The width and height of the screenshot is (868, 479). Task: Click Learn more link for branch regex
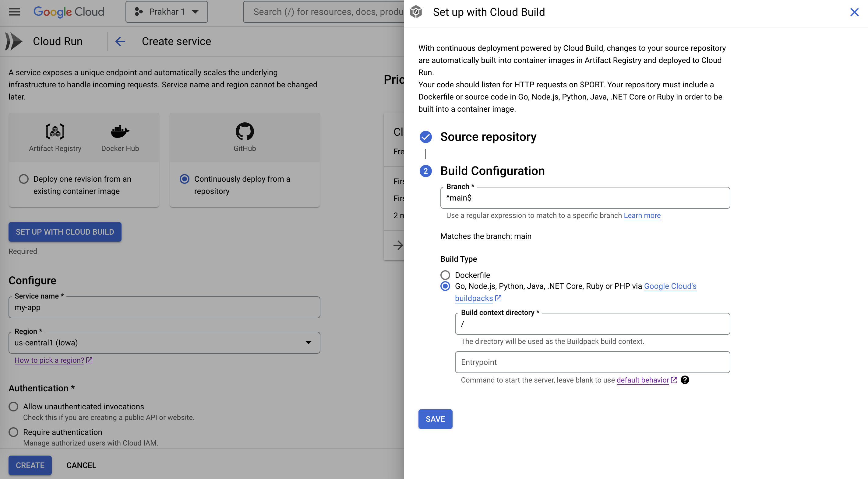[x=642, y=215]
